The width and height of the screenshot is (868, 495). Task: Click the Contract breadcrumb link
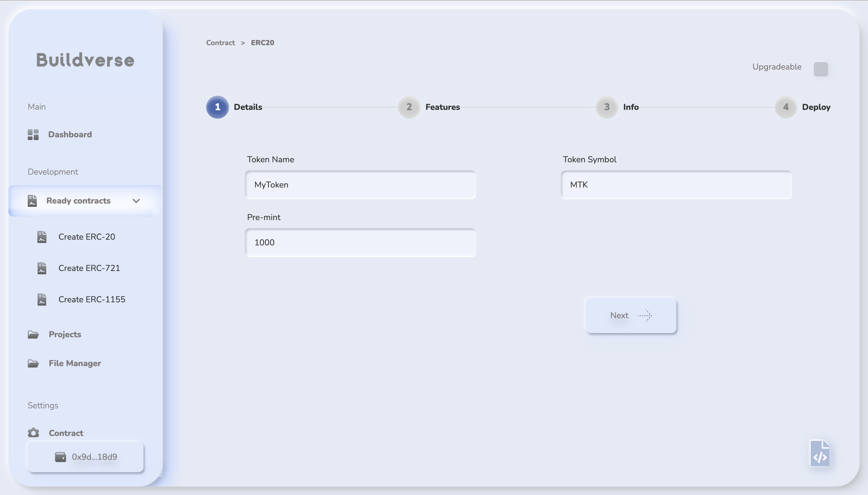coord(220,42)
